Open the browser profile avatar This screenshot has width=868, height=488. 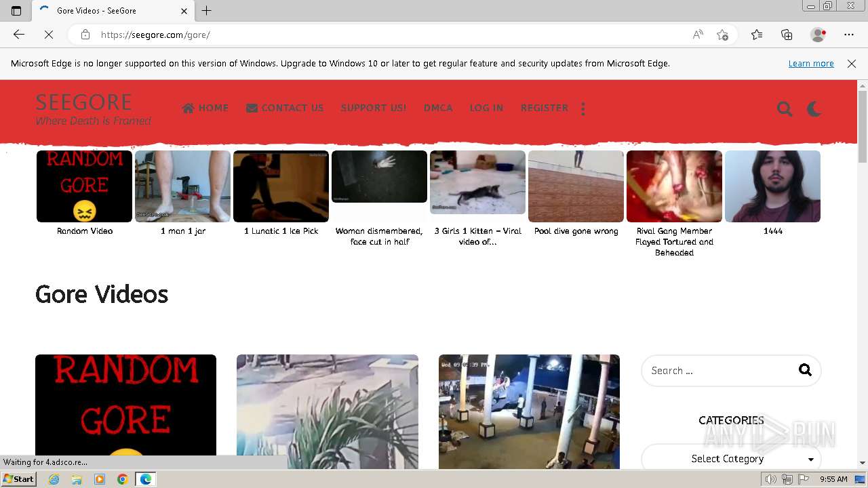click(x=818, y=35)
